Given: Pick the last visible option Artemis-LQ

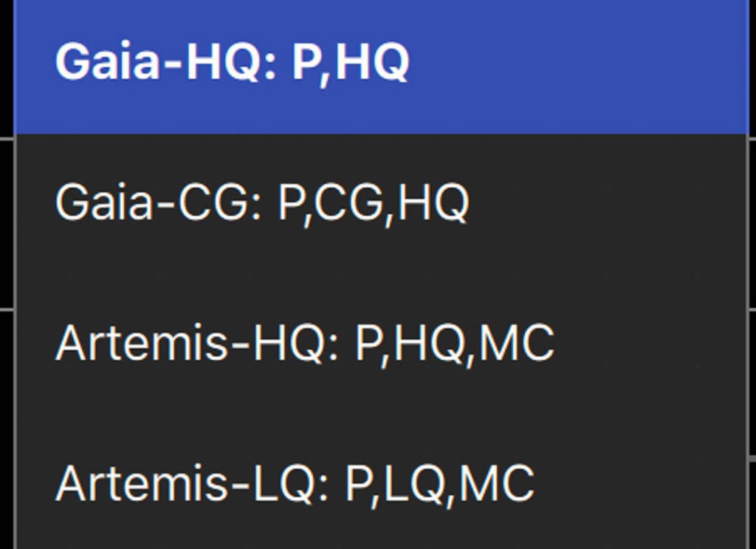Looking at the screenshot, I should point(381,483).
